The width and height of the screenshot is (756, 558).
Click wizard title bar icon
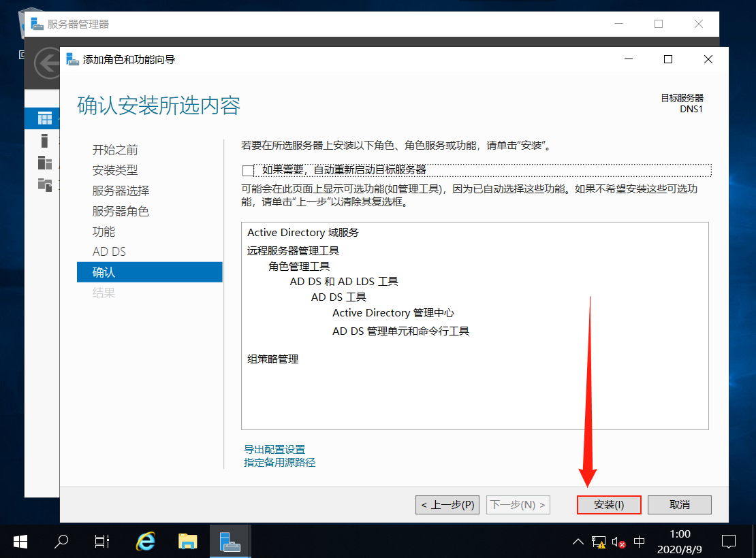(72, 59)
